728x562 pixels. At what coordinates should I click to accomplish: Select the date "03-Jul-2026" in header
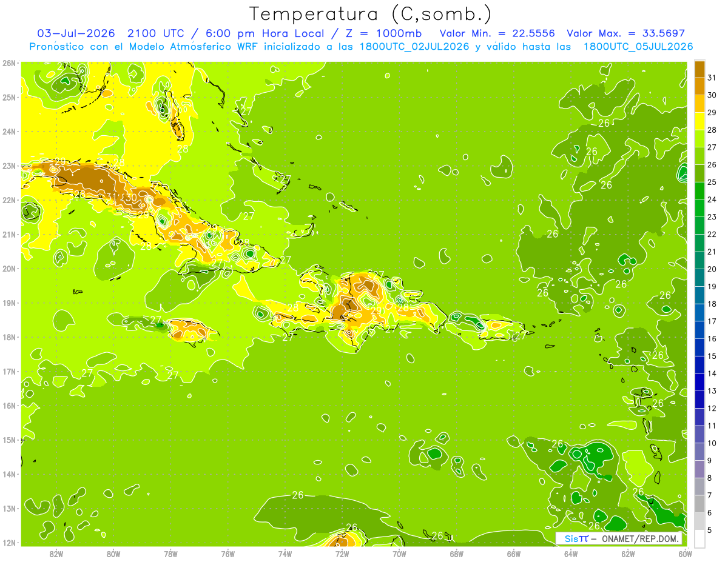pyautogui.click(x=76, y=33)
